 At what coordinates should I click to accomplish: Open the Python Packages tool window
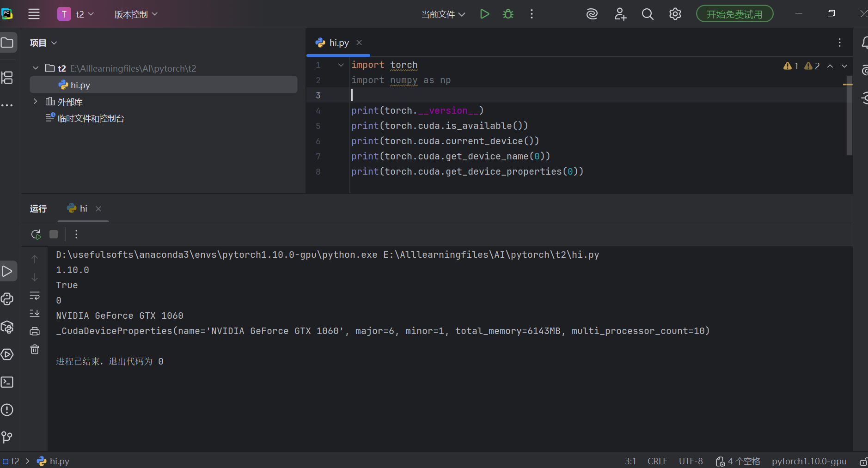(x=7, y=327)
